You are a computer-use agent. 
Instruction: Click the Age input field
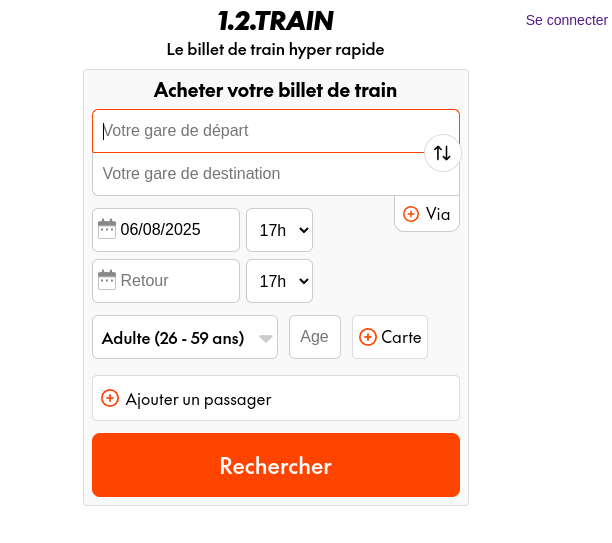pyautogui.click(x=315, y=337)
